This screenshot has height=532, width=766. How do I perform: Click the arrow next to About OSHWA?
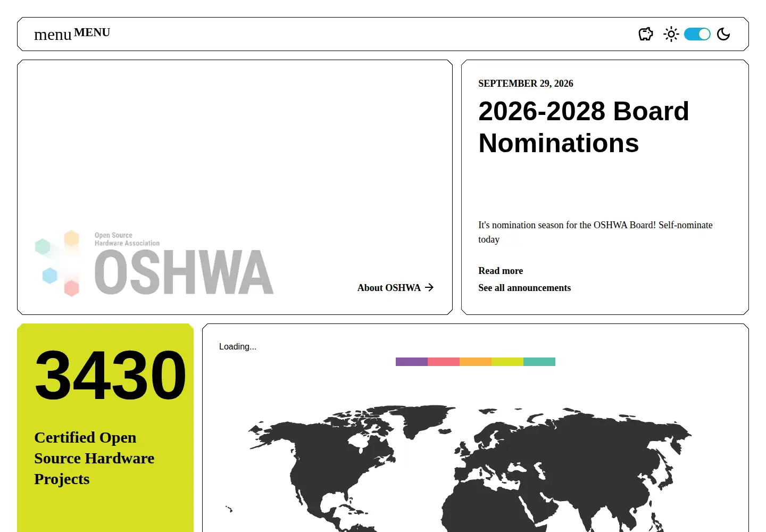[x=429, y=288]
